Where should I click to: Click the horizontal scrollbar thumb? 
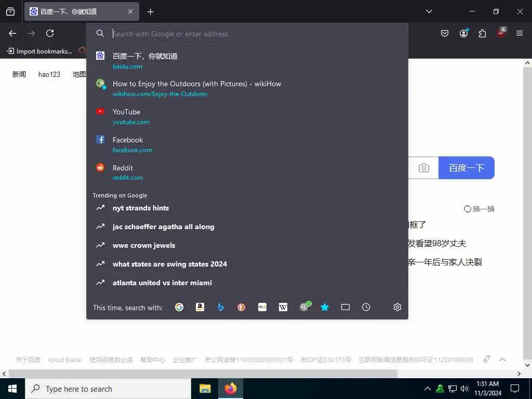(203, 374)
